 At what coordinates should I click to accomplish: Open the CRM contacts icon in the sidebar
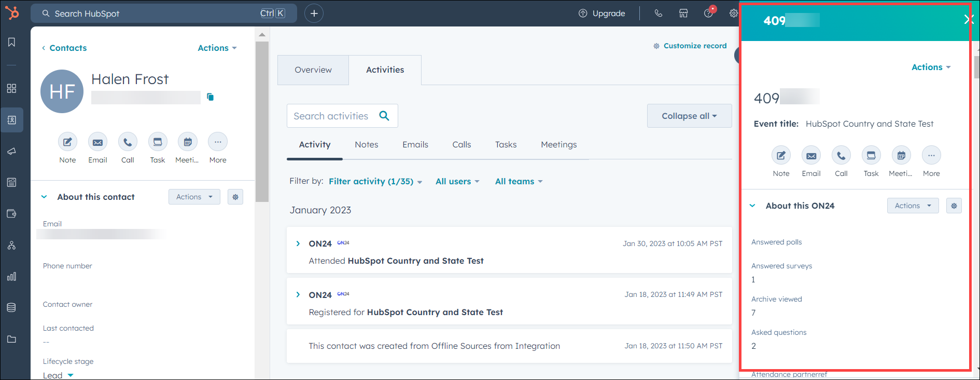click(x=11, y=120)
